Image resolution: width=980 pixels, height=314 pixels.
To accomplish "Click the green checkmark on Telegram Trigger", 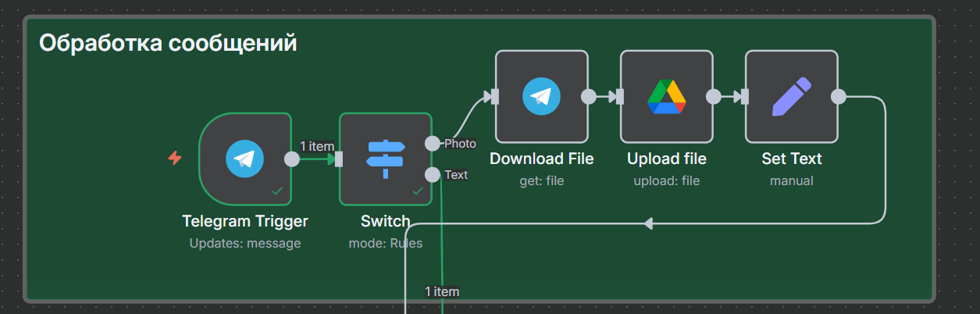I will tap(276, 191).
